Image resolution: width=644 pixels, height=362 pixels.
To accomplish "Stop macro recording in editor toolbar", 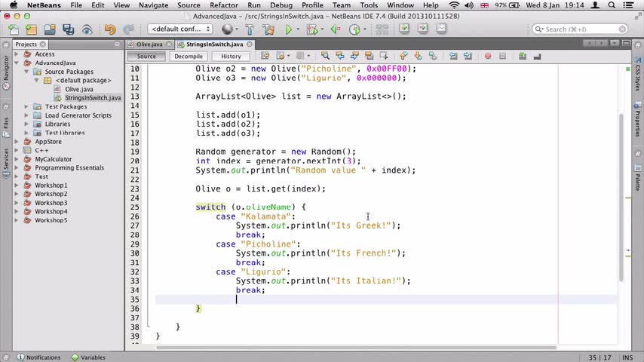I will (x=502, y=56).
